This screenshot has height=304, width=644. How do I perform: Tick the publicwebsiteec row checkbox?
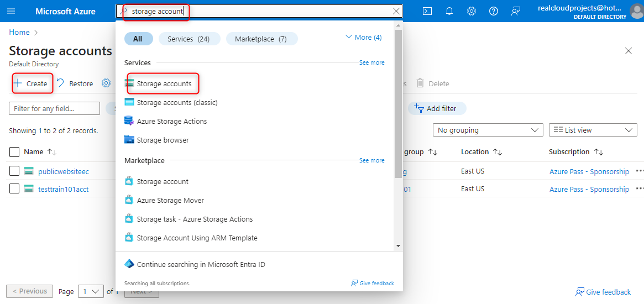14,171
